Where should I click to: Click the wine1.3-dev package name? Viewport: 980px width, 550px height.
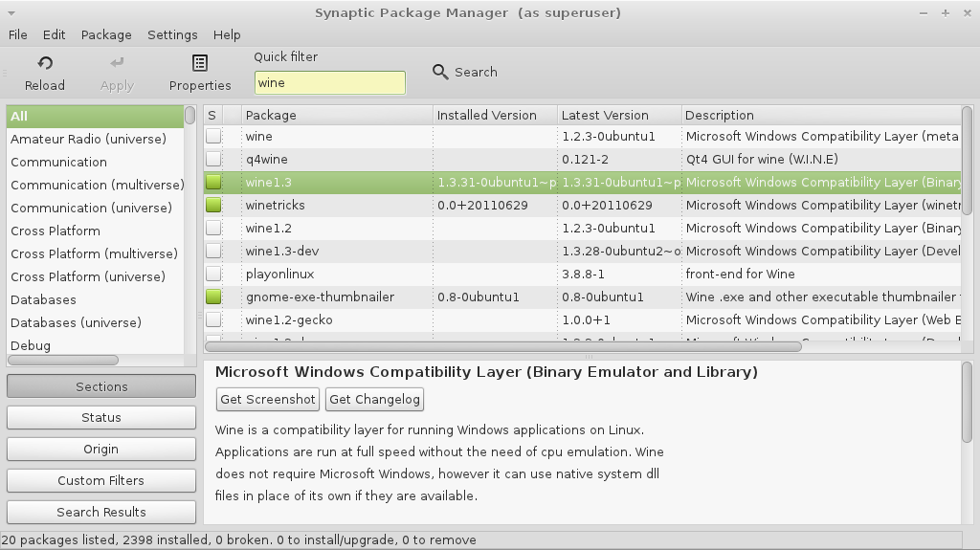[282, 252]
